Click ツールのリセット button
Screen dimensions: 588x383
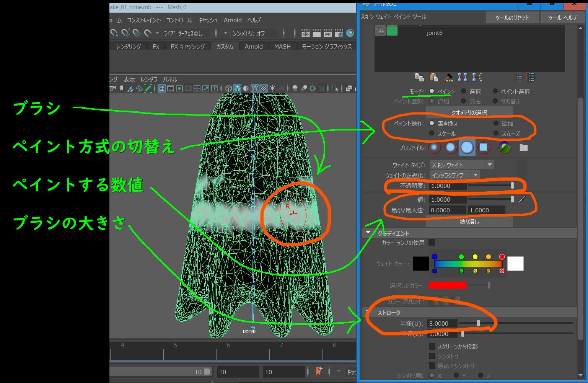tap(512, 17)
